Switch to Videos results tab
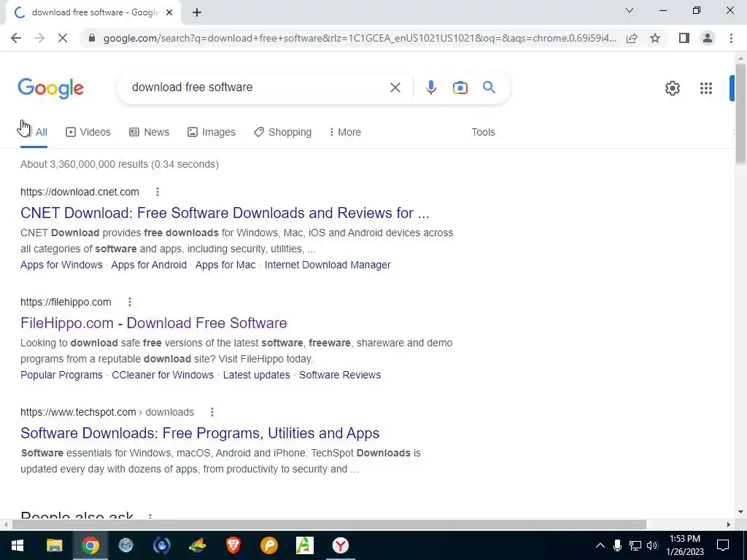The height and width of the screenshot is (560, 747). click(88, 132)
